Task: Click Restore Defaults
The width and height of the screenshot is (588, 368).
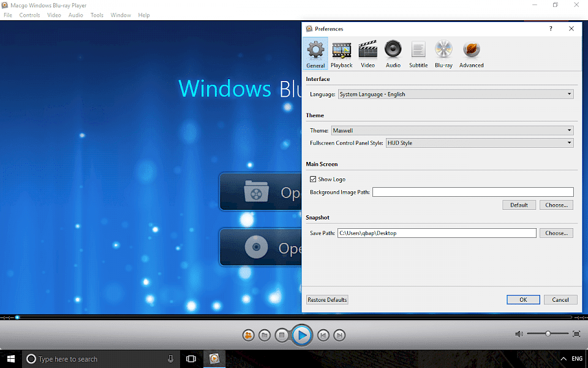Action: coord(327,300)
